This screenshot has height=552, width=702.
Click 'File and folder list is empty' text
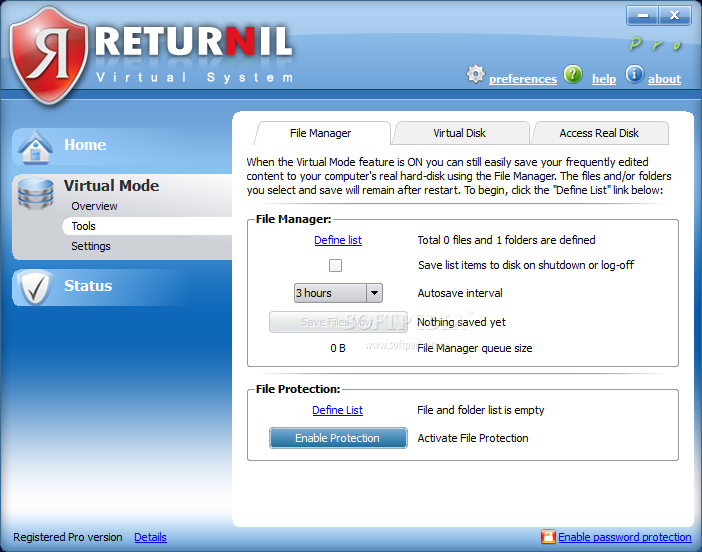click(x=481, y=410)
